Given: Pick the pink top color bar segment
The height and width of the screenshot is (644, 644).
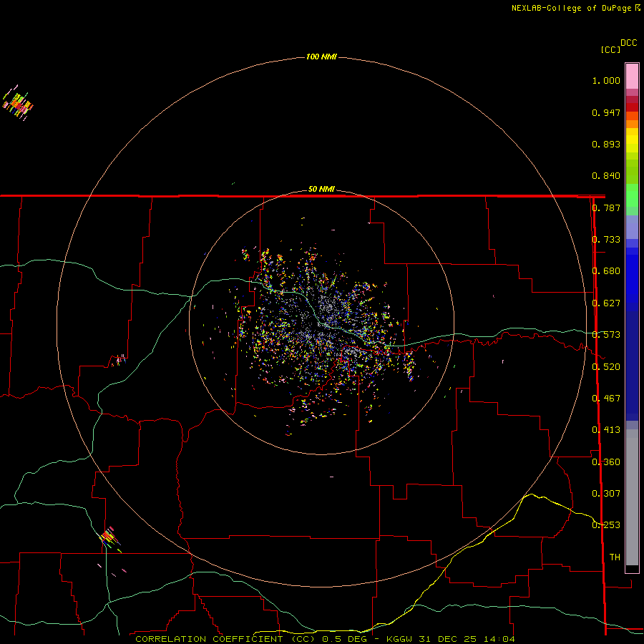Looking at the screenshot, I should tap(632, 77).
